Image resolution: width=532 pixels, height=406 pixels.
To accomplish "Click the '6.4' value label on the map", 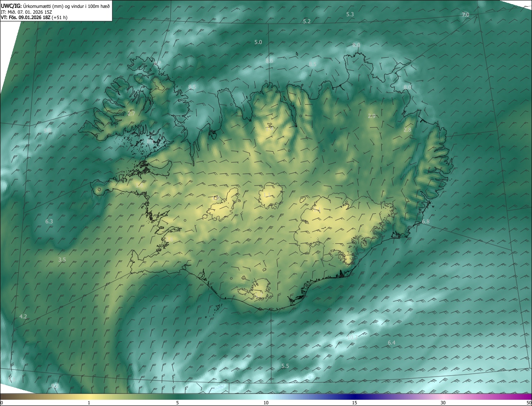I will point(392,343).
